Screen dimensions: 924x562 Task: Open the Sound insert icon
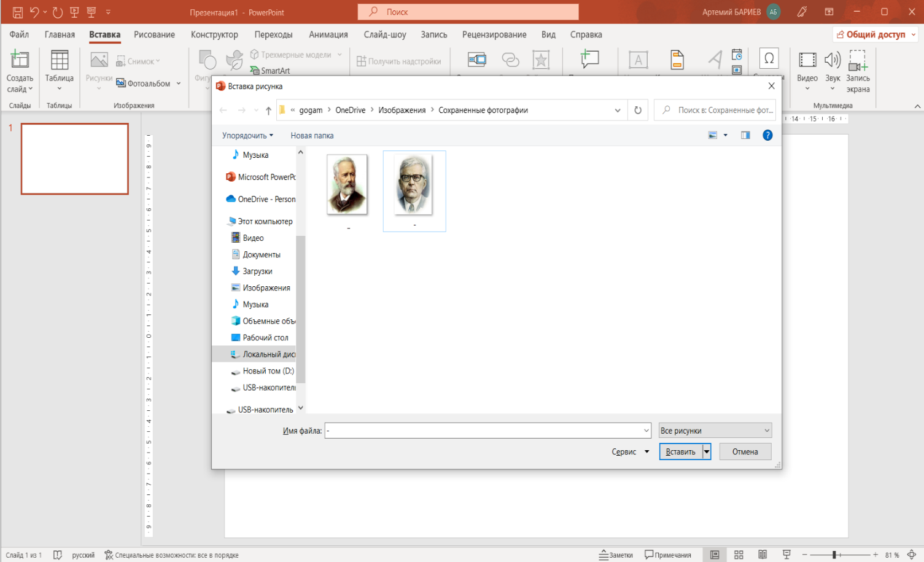click(833, 60)
